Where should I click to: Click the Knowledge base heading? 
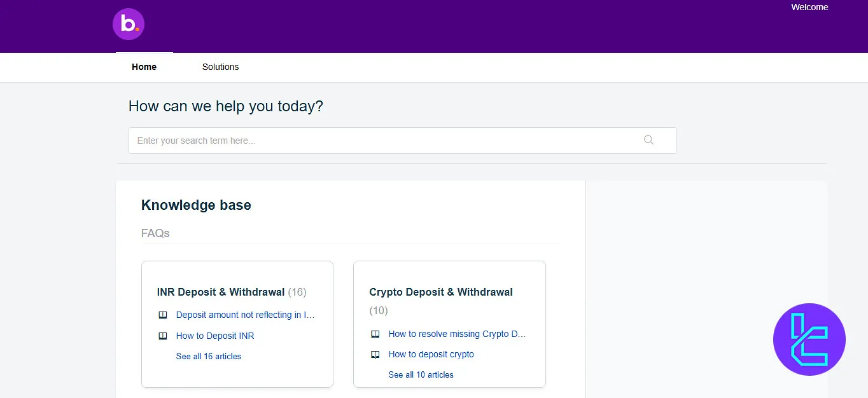coord(196,205)
